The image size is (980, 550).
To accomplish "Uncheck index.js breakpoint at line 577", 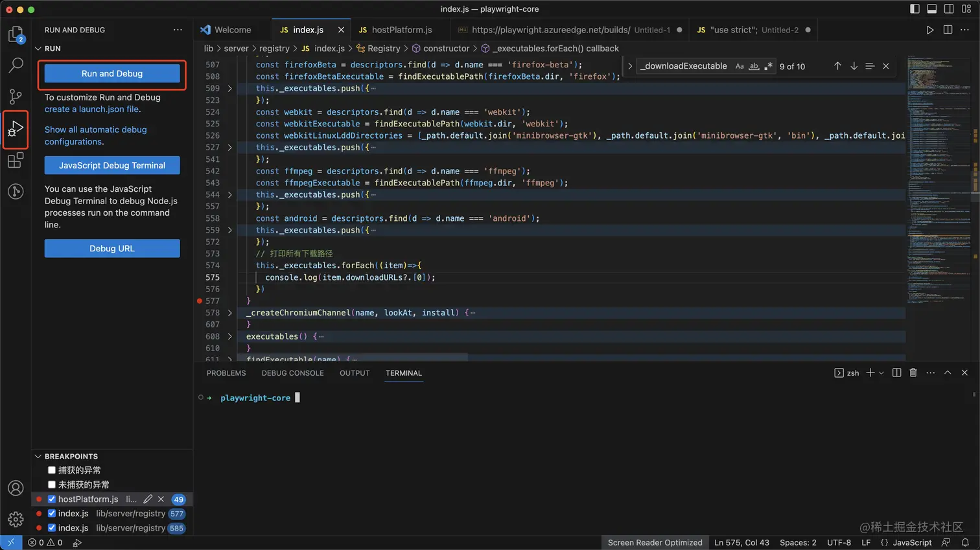I will pyautogui.click(x=52, y=513).
